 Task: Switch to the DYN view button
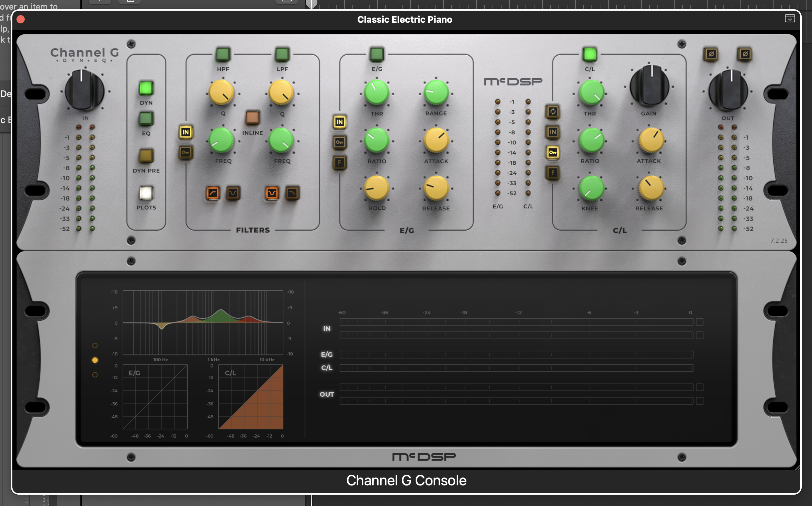click(146, 89)
